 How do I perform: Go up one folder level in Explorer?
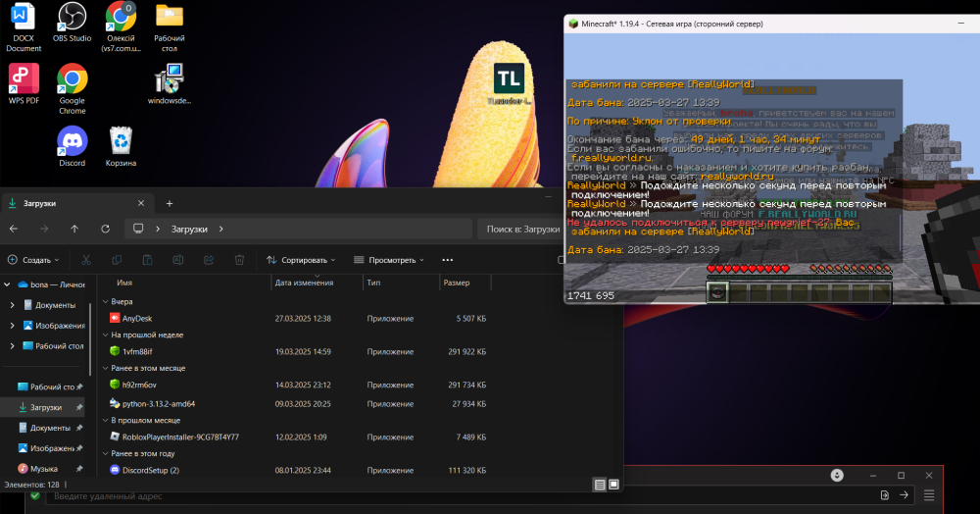point(74,229)
